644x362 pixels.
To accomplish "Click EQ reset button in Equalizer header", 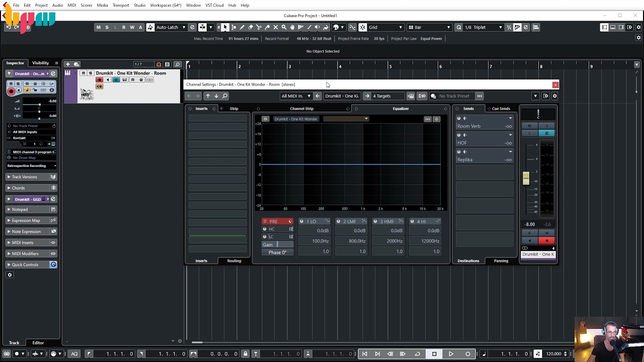I will (x=428, y=119).
